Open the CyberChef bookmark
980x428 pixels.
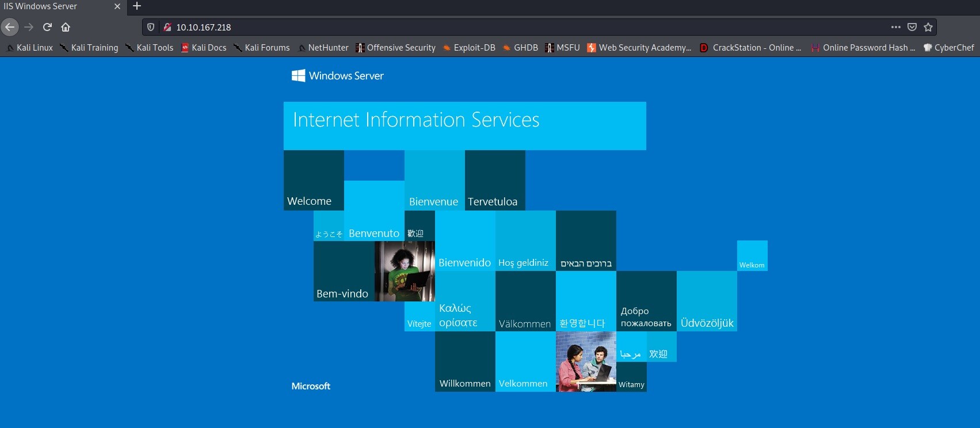[949, 48]
